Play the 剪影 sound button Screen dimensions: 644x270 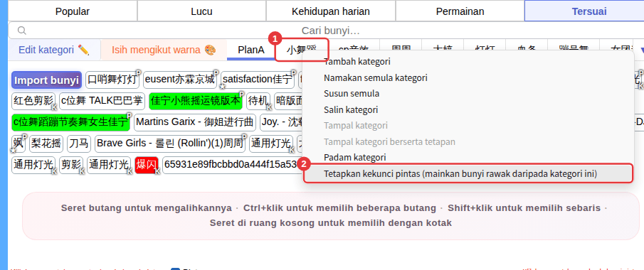[71, 165]
